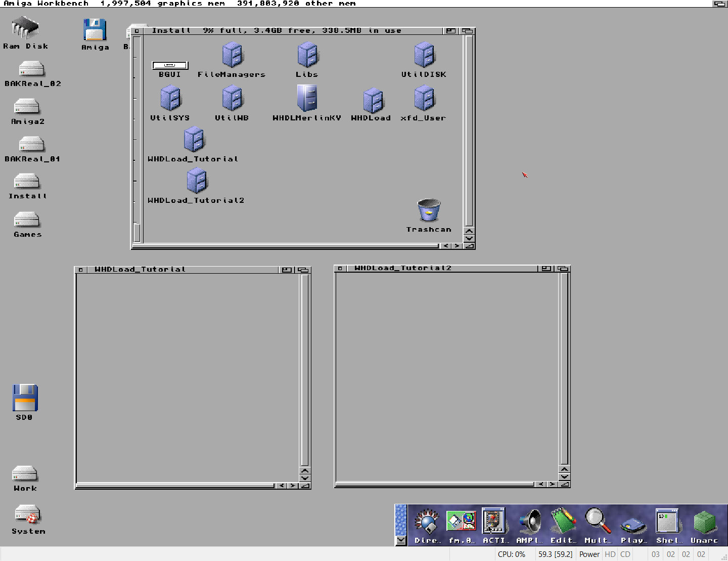Select the Libs drawer
728x561 pixels.
pos(307,55)
